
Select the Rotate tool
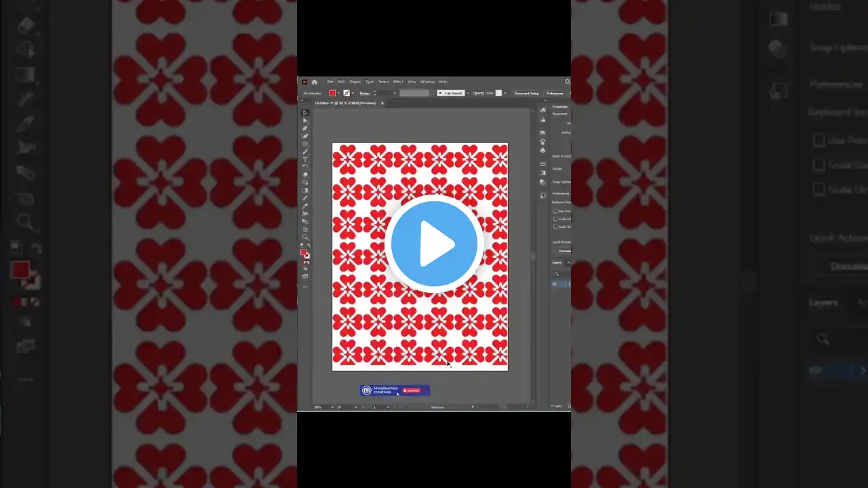click(x=304, y=167)
